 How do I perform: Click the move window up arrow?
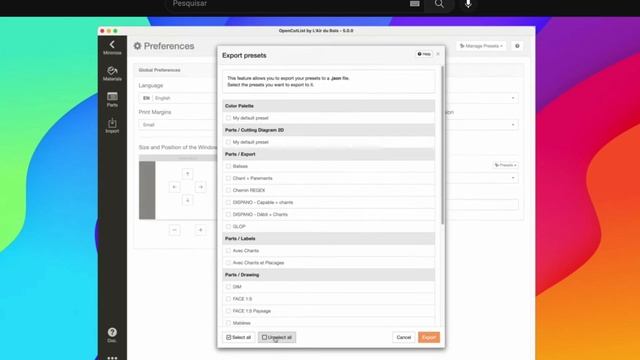coord(187,174)
